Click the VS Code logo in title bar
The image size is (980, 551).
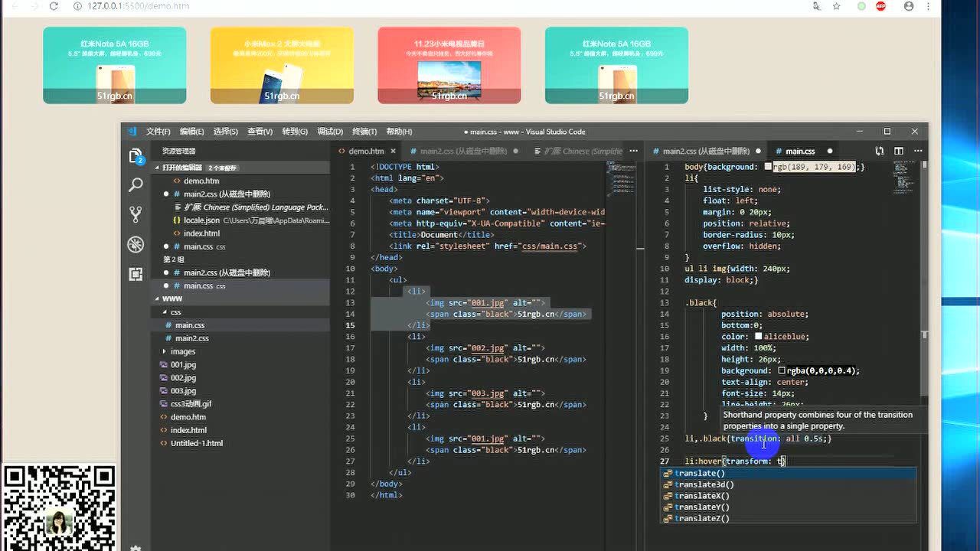(x=132, y=132)
